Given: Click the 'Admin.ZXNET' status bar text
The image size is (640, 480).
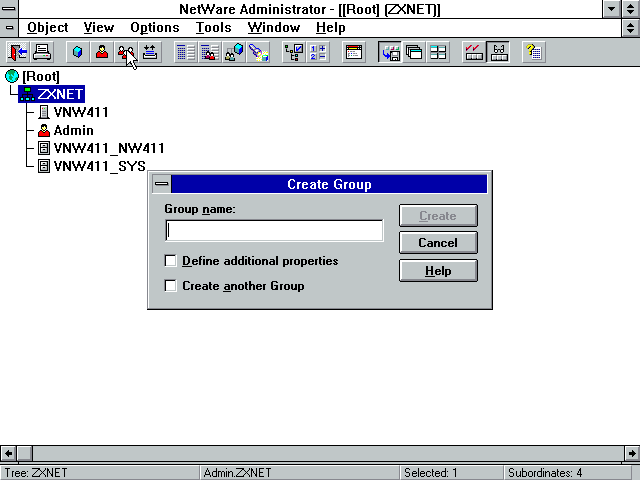Looking at the screenshot, I should 237,473.
